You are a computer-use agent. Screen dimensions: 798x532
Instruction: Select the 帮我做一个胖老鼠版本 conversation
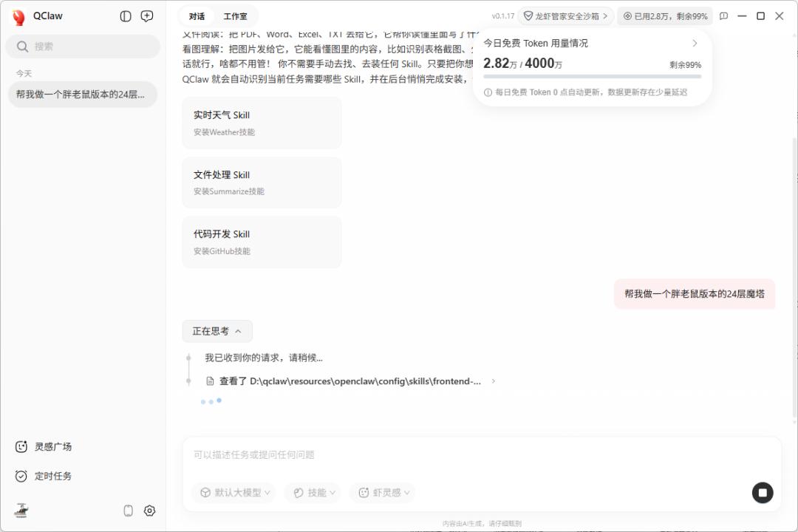pyautogui.click(x=83, y=94)
